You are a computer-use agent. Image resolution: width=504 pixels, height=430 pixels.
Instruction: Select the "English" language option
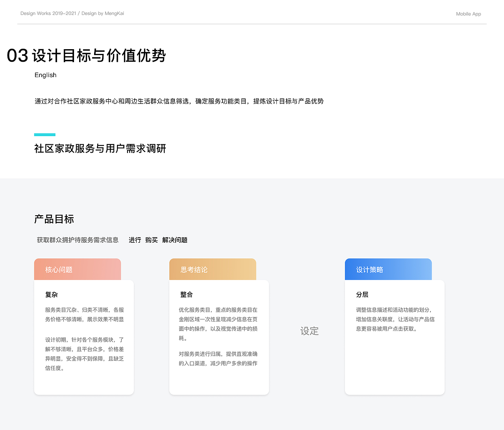[x=45, y=75]
